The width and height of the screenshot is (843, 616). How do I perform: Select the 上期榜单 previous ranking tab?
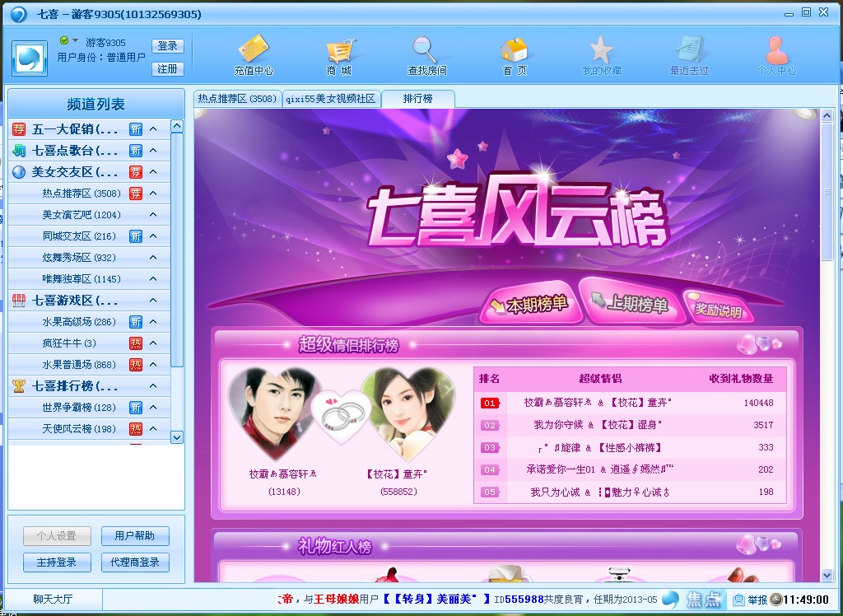coord(630,303)
